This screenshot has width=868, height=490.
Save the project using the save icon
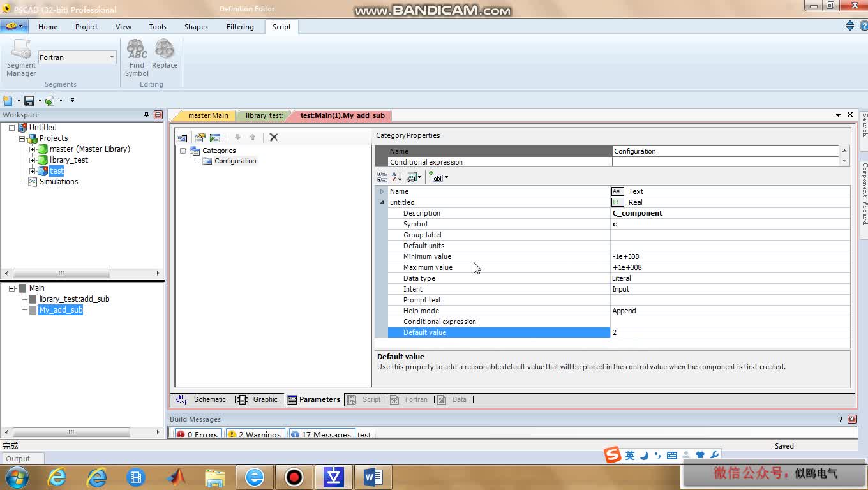pos(29,100)
